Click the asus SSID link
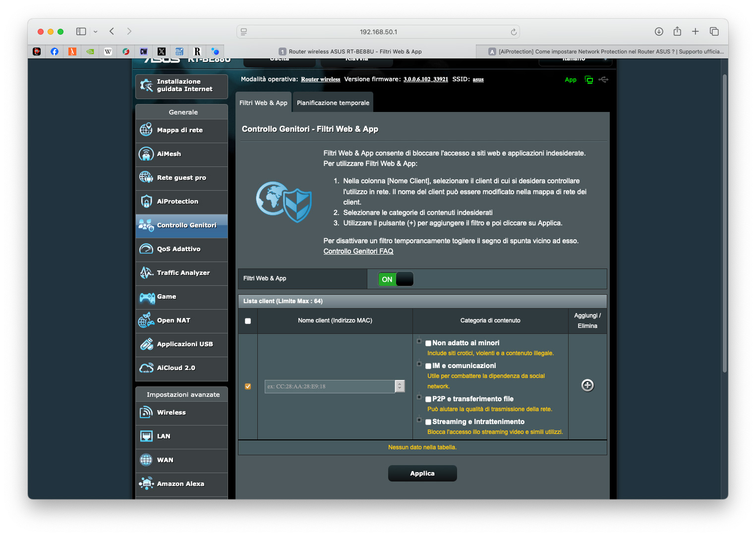This screenshot has height=536, width=756. (478, 79)
